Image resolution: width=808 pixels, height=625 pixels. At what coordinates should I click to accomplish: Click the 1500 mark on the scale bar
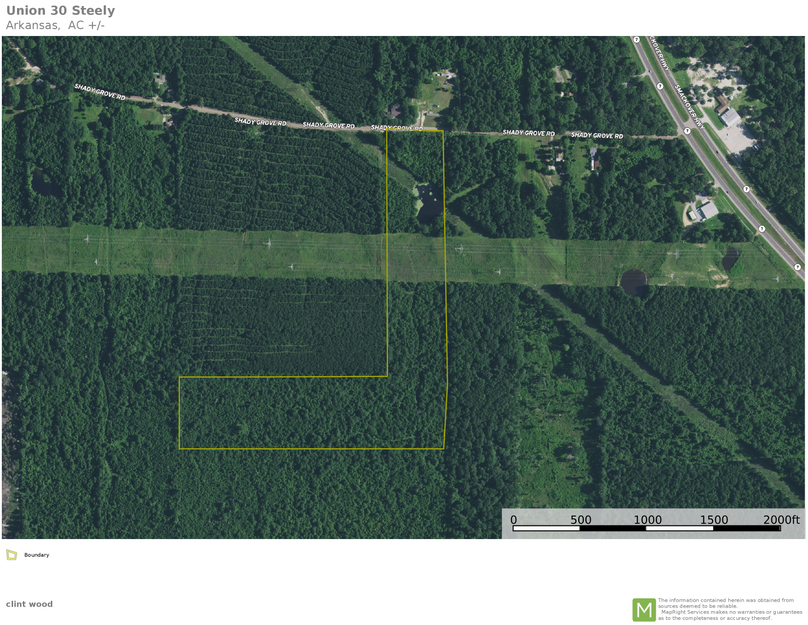pyautogui.click(x=714, y=520)
